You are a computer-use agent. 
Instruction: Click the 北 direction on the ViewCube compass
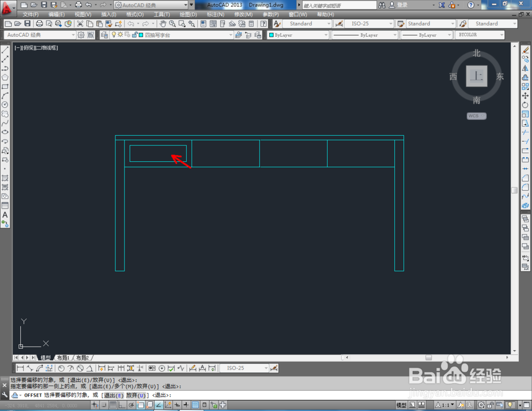point(477,53)
